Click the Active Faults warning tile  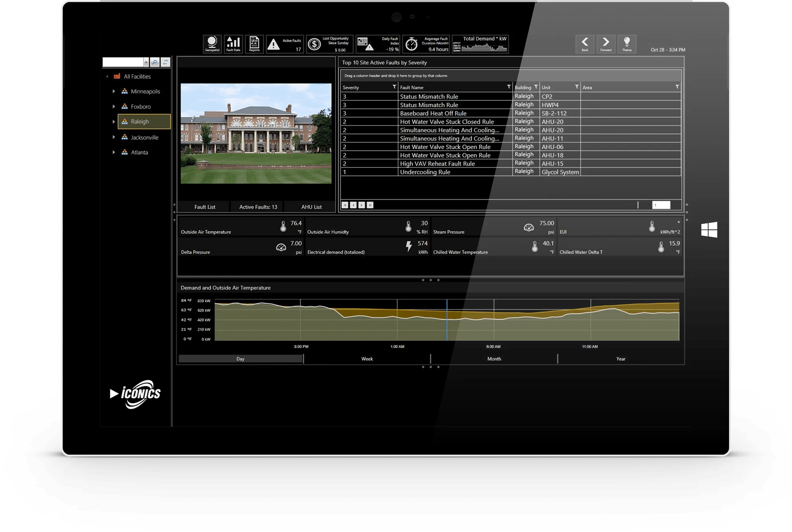click(x=285, y=44)
